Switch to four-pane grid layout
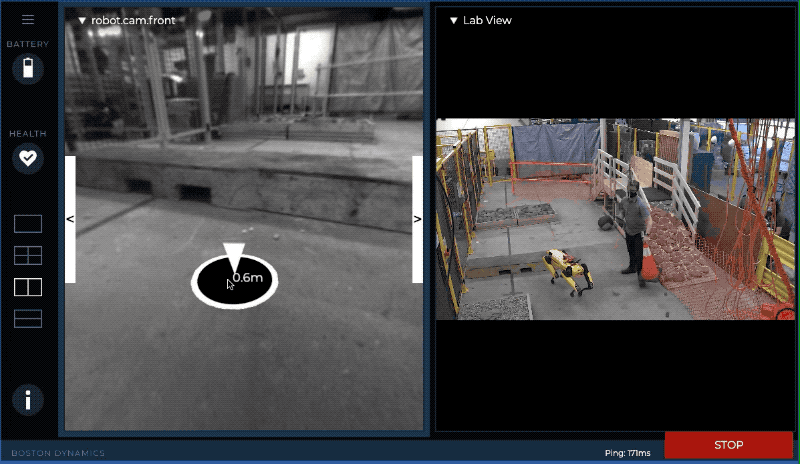The image size is (800, 464). 28,255
